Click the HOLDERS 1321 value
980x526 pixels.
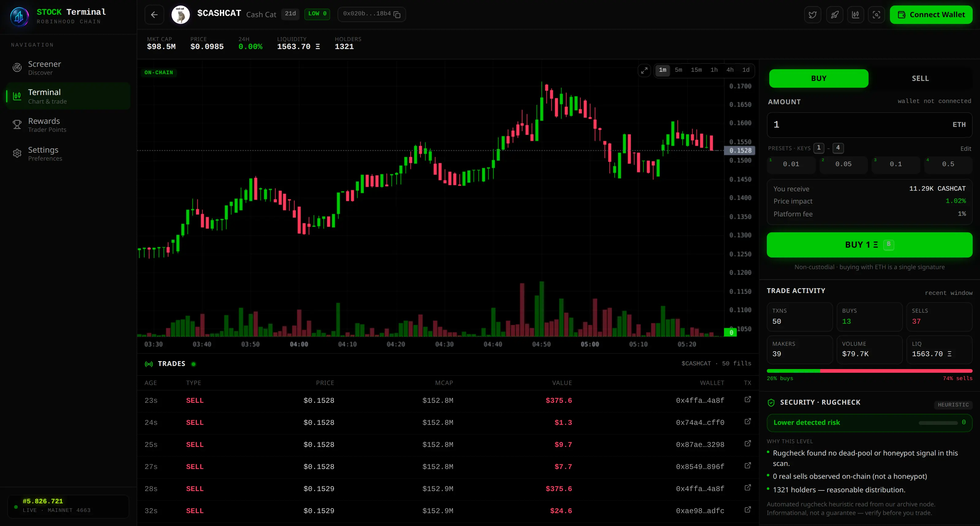point(344,47)
